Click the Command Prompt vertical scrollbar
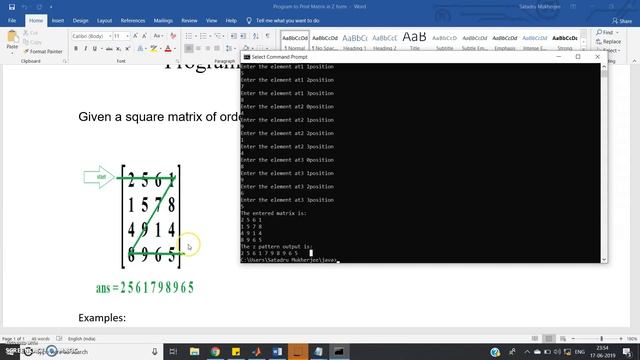This screenshot has height=360, width=640. 604,162
